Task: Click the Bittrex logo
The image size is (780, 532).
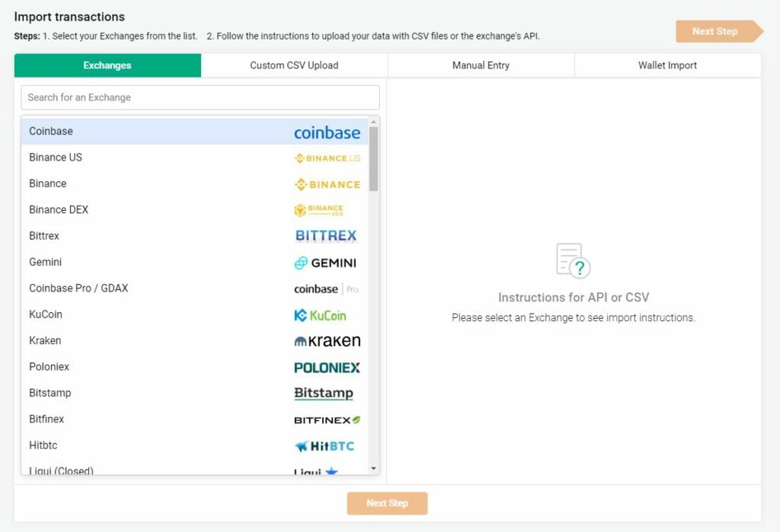Action: pyautogui.click(x=326, y=236)
